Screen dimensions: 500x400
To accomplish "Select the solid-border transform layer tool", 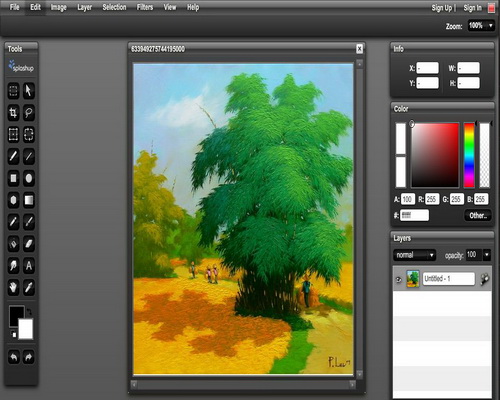I will click(13, 135).
